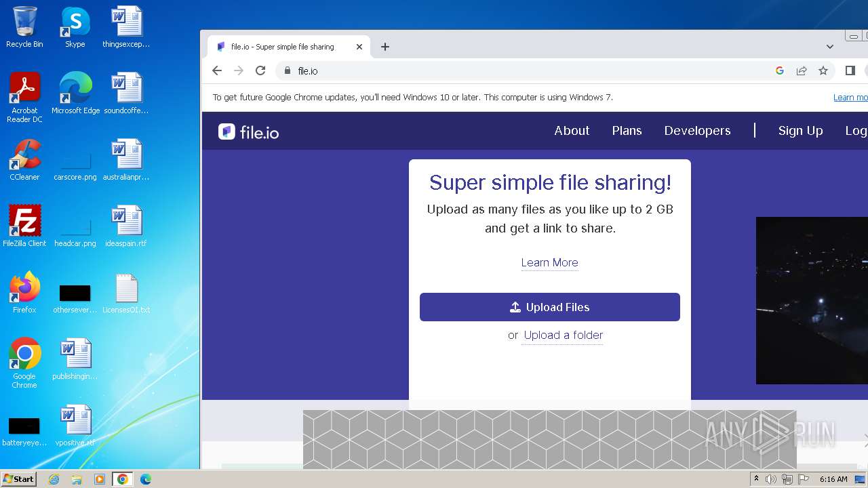This screenshot has width=868, height=488.
Task: Select the file.io tab
Action: (x=288, y=47)
